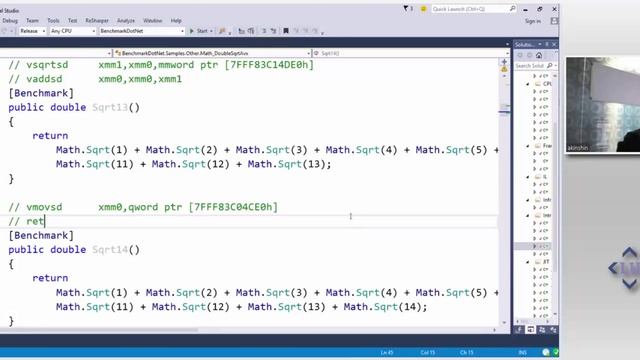Image resolution: width=640 pixels, height=360 pixels.
Task: Click the Start debugging button
Action: (199, 31)
